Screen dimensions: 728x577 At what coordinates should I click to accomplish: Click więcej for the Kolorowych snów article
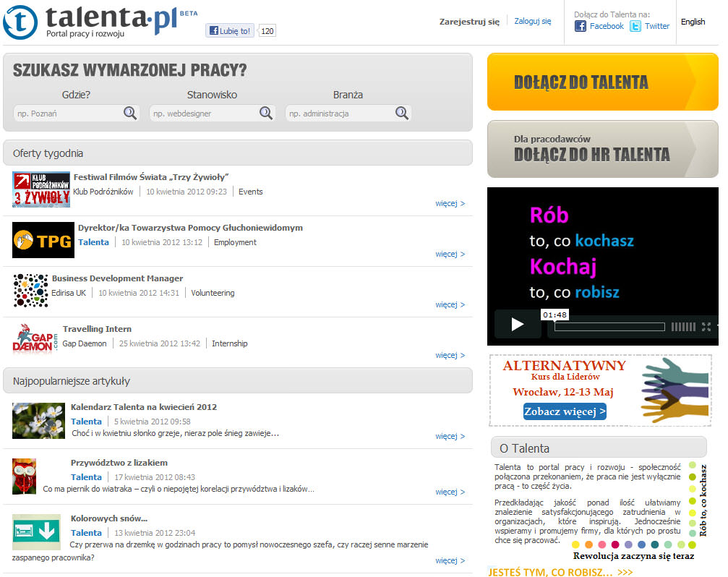tap(450, 561)
